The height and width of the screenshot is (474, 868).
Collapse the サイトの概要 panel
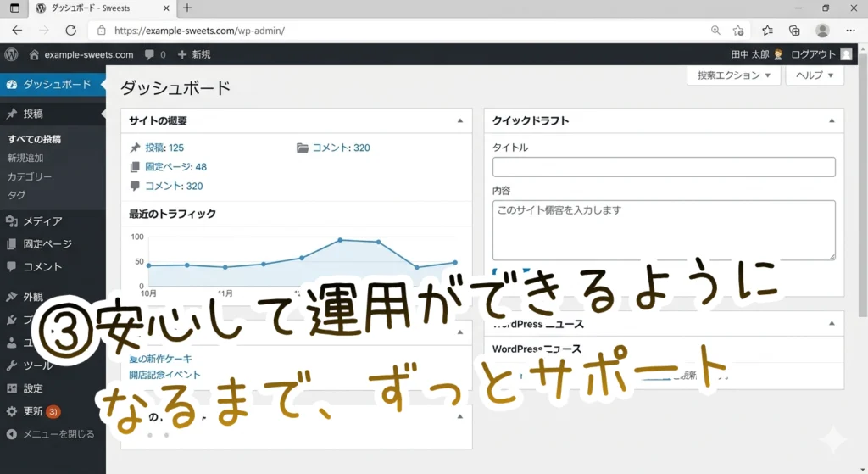pyautogui.click(x=460, y=120)
